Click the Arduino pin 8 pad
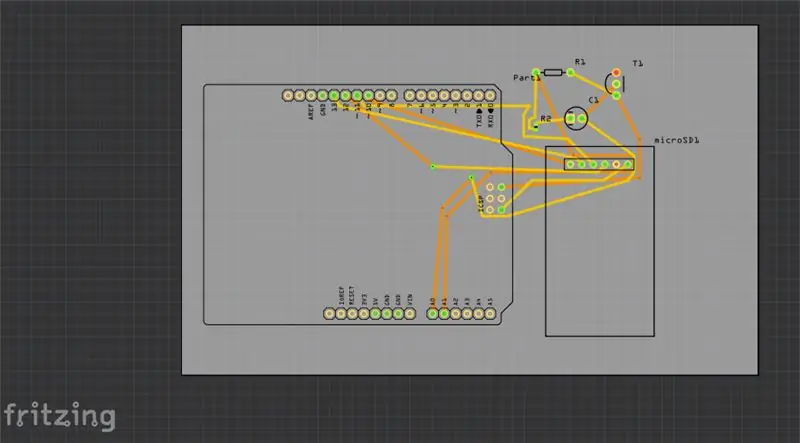The height and width of the screenshot is (443, 800). click(x=391, y=95)
